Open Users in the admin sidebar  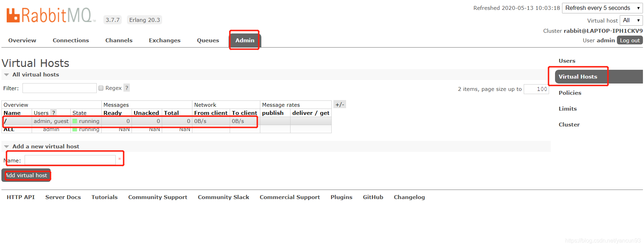pos(567,61)
